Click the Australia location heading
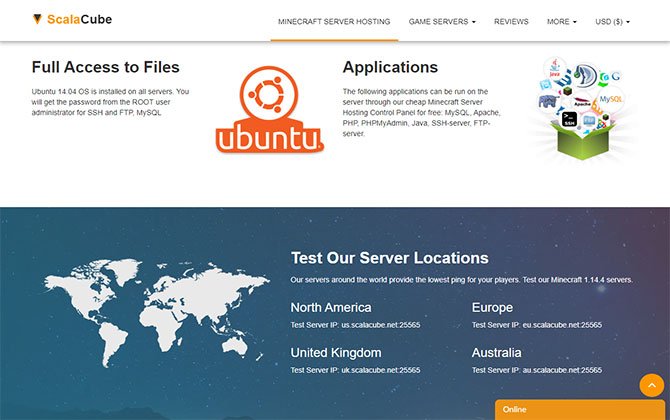Image resolution: width=670 pixels, height=420 pixels. (497, 353)
